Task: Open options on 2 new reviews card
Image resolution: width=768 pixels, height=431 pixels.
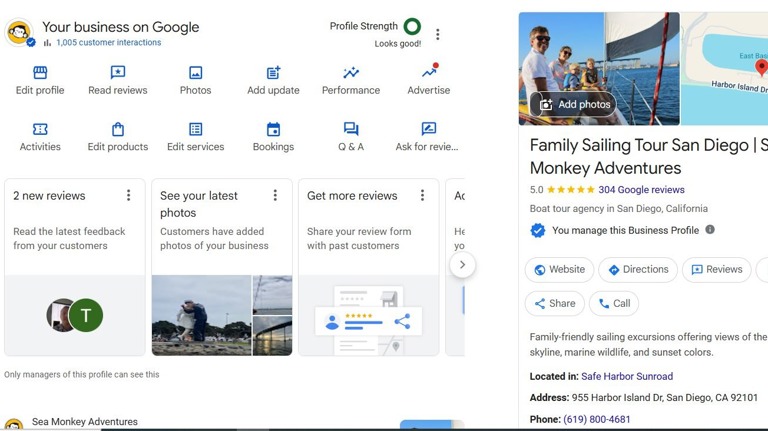Action: (128, 195)
